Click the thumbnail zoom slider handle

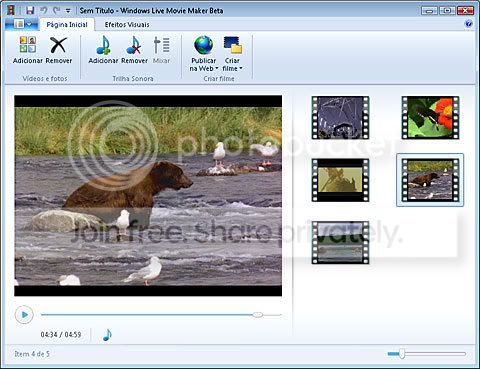[402, 353]
